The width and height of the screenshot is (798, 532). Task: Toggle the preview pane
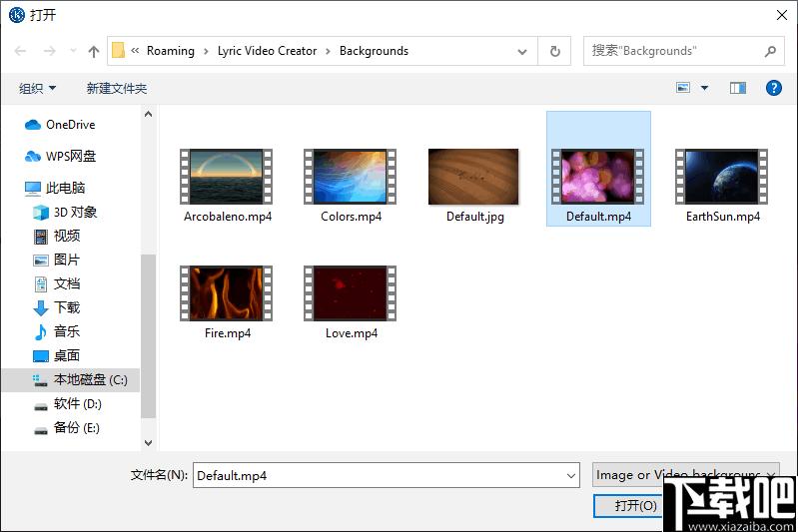point(738,88)
